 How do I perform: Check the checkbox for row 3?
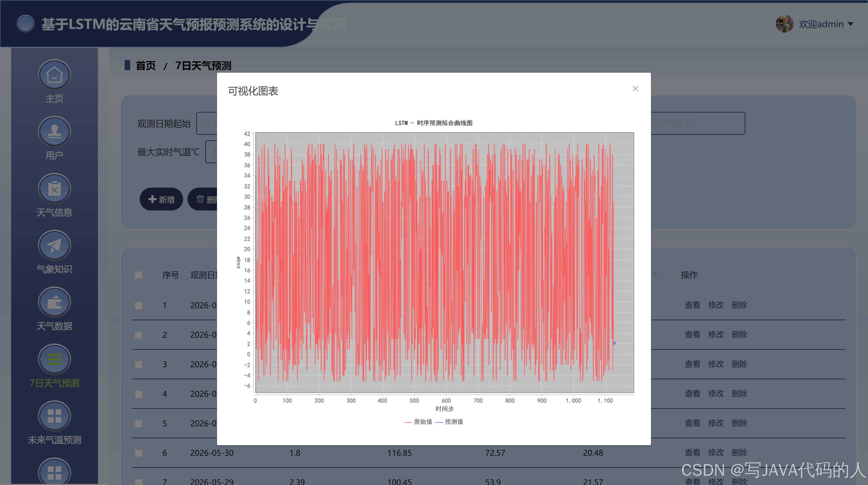pyautogui.click(x=139, y=365)
